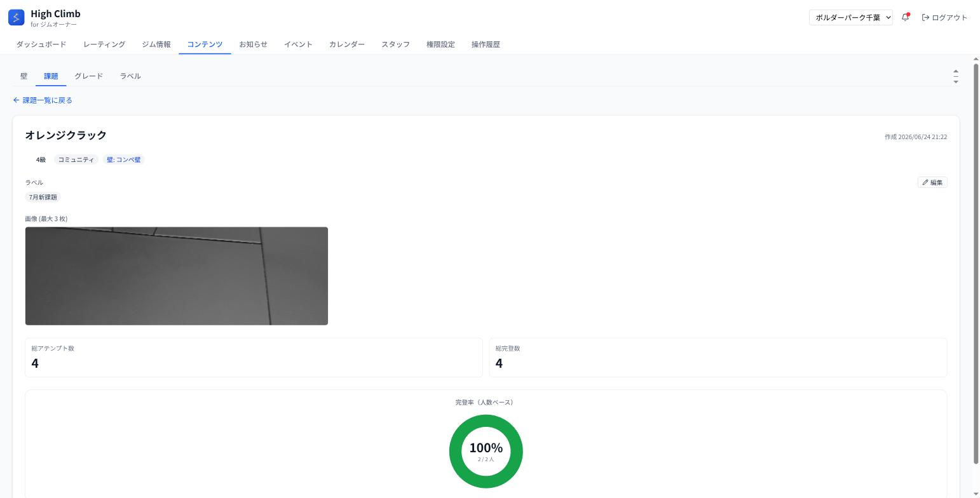The image size is (980, 498).
Task: Click the High Climb logo icon
Action: tap(17, 17)
